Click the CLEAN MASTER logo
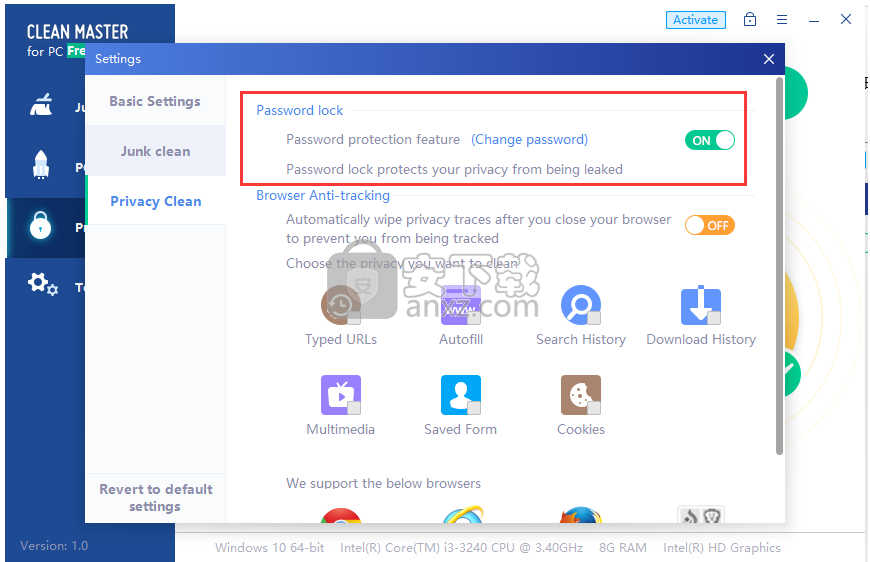870x562 pixels. point(78,32)
